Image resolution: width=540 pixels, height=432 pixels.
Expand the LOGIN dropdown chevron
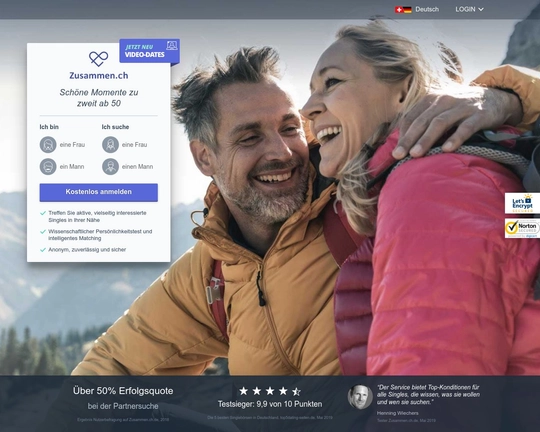tap(481, 10)
